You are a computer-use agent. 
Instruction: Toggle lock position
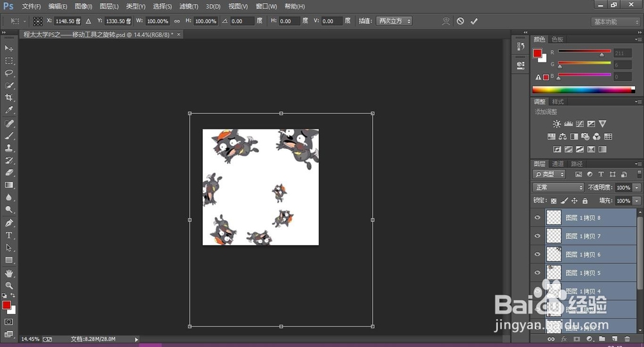pos(574,201)
